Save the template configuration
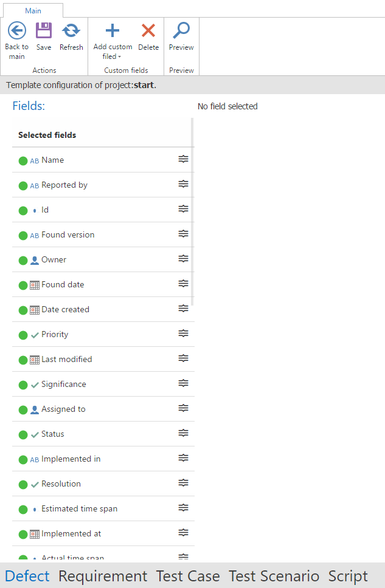Image resolution: width=385 pixels, height=588 pixels. tap(44, 30)
